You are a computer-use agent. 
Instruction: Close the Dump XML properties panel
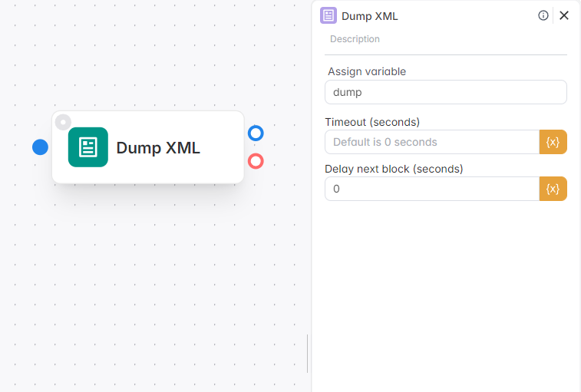tap(564, 15)
